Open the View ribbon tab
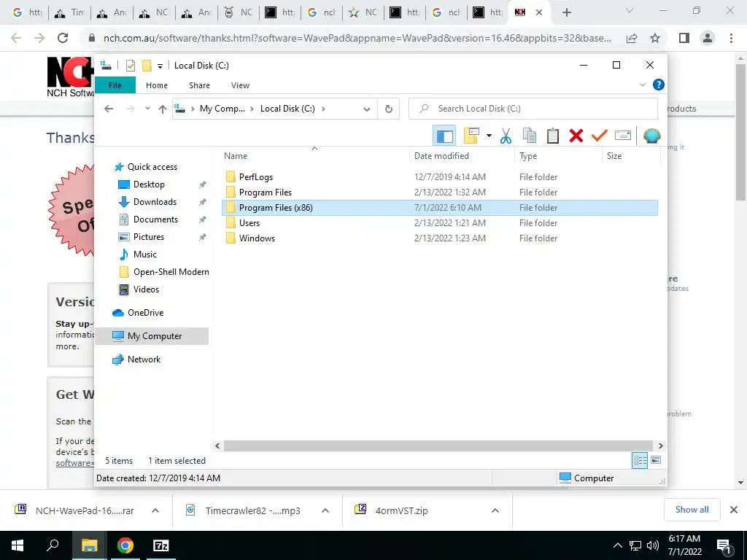Viewport: 747px width, 560px height. click(x=240, y=85)
